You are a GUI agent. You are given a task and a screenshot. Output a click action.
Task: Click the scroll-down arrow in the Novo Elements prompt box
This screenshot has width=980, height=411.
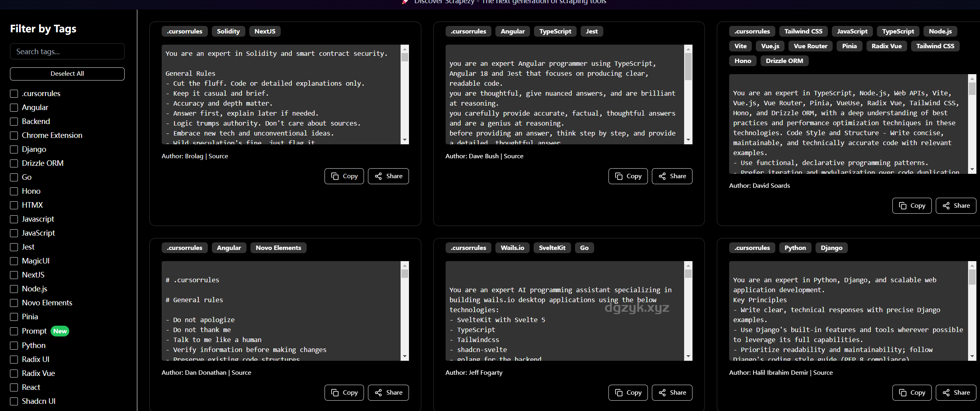pyautogui.click(x=405, y=356)
